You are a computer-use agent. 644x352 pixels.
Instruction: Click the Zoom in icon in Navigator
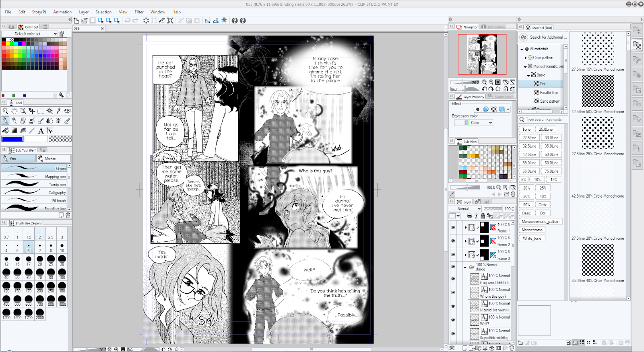pyautogui.click(x=491, y=82)
